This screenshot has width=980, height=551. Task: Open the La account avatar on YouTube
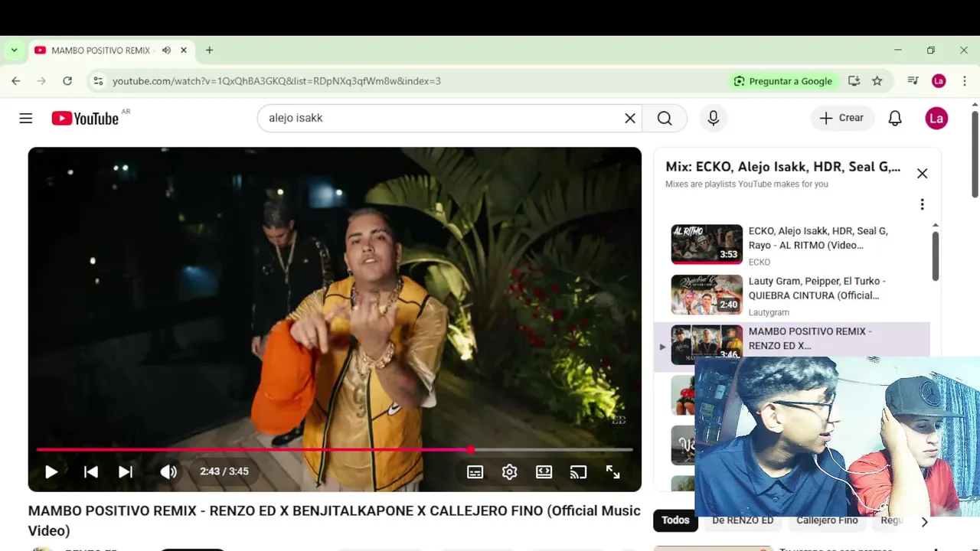[x=936, y=119]
